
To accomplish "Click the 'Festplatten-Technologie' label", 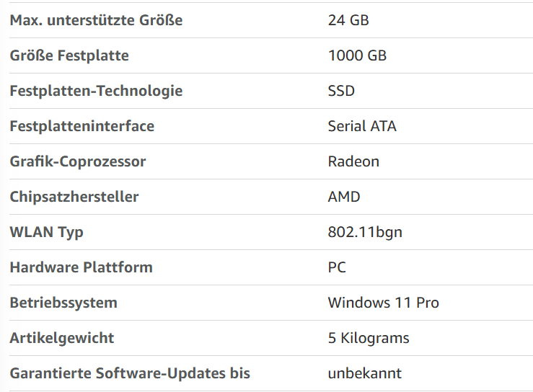I will click(x=96, y=91).
